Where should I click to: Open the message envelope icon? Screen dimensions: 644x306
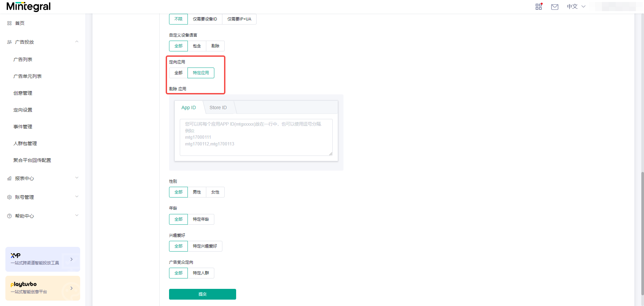click(555, 6)
